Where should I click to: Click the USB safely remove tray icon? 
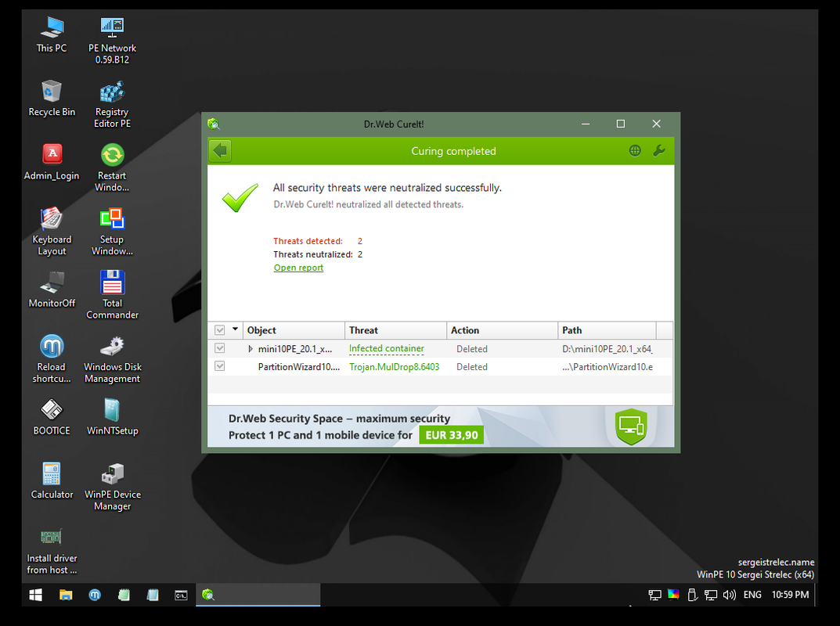coord(692,595)
